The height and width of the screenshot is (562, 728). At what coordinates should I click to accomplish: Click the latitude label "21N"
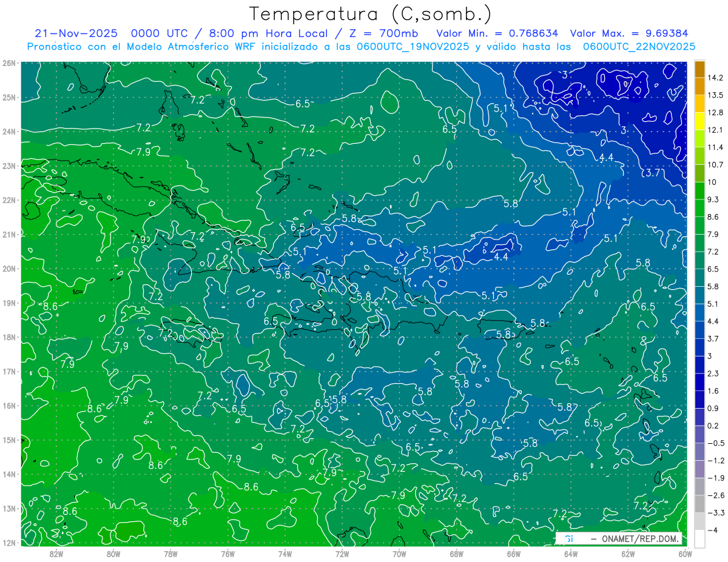pyautogui.click(x=9, y=234)
